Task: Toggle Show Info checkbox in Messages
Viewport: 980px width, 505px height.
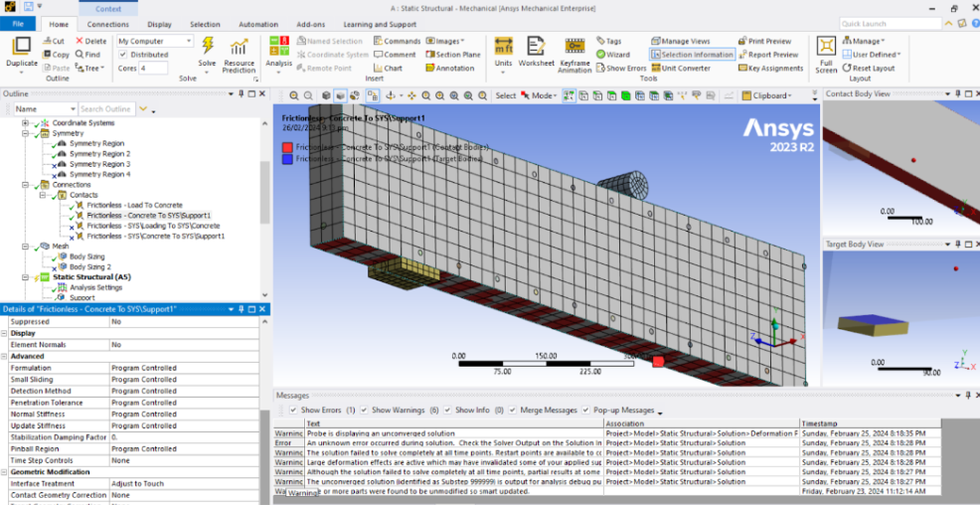Action: (x=447, y=410)
